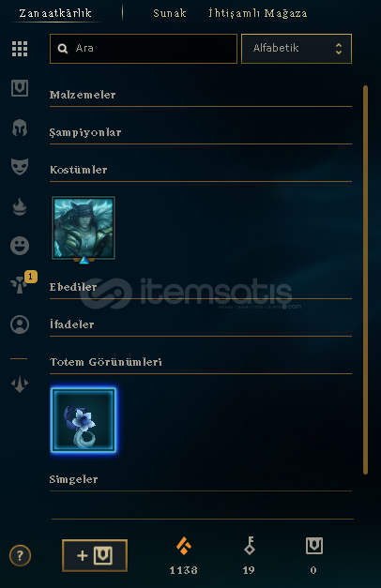Select the tactician filter icon below divider
Image resolution: width=381 pixels, height=588 pixels.
[x=20, y=384]
